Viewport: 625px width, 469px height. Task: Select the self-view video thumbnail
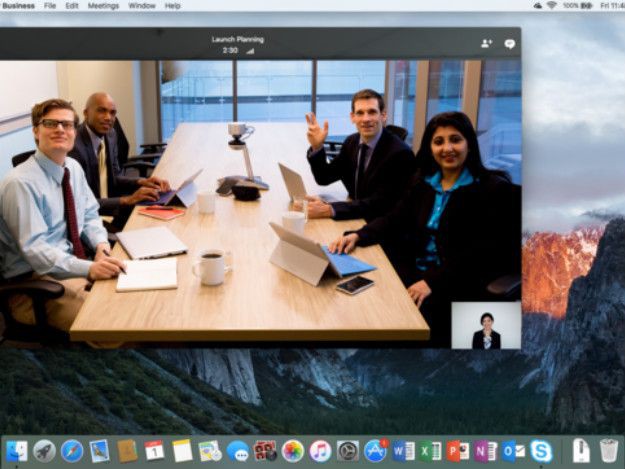[486, 325]
